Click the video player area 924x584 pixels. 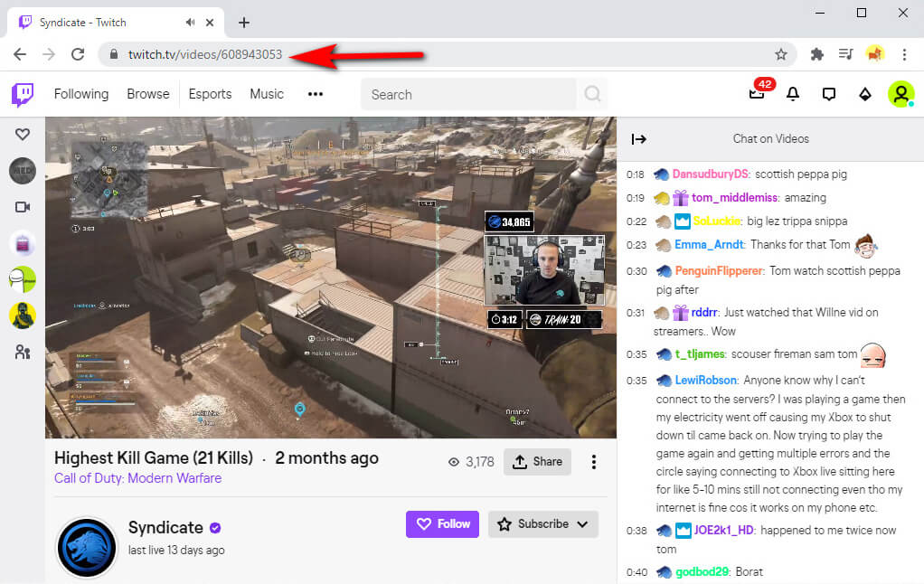click(331, 277)
